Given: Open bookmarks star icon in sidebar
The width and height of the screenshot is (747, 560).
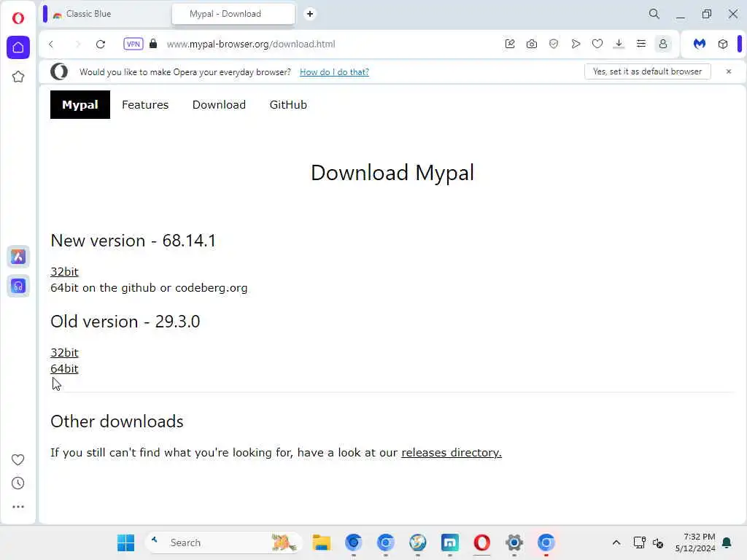Looking at the screenshot, I should coord(18,77).
